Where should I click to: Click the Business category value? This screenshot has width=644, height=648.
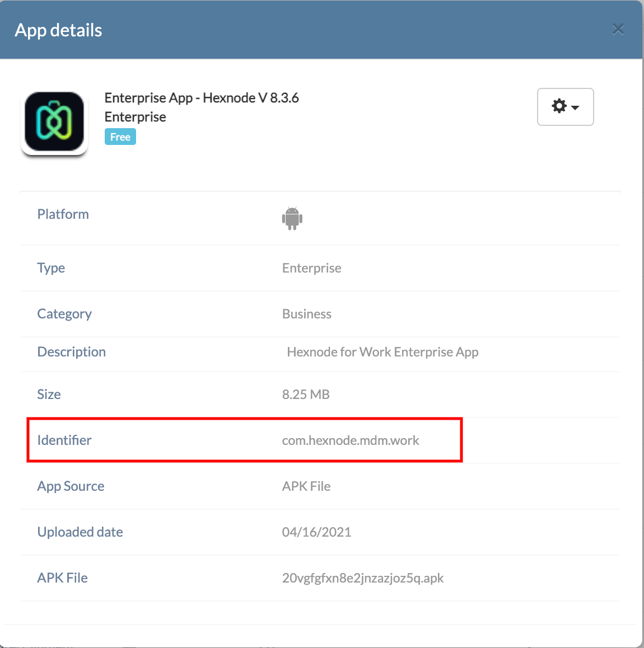tap(306, 314)
